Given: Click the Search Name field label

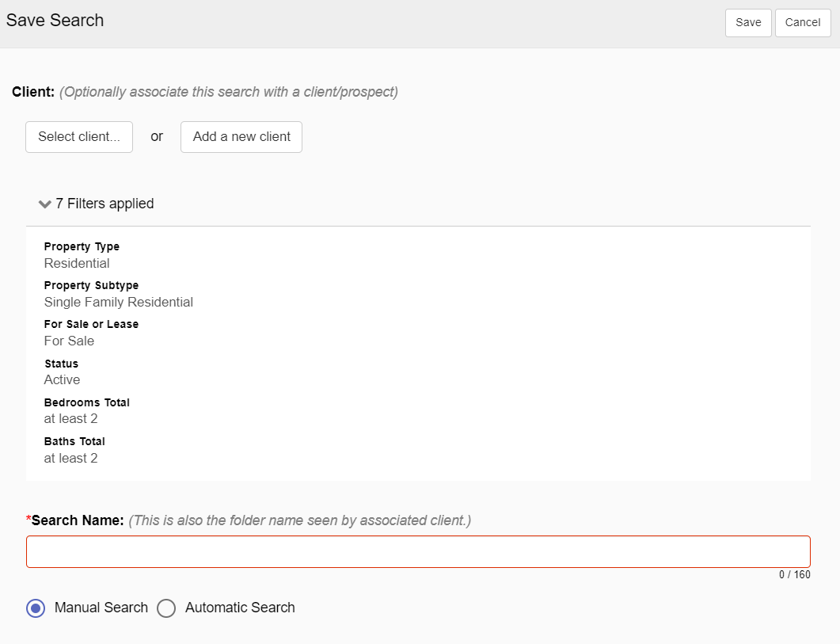Looking at the screenshot, I should point(77,520).
